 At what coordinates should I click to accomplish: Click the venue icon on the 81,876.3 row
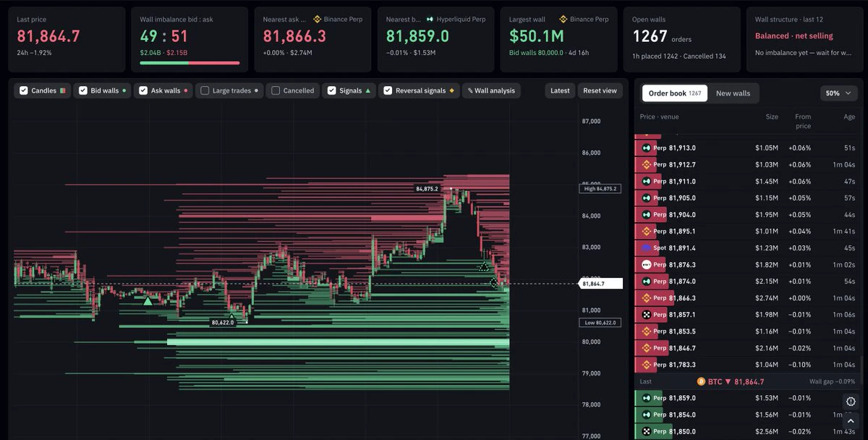(x=647, y=264)
